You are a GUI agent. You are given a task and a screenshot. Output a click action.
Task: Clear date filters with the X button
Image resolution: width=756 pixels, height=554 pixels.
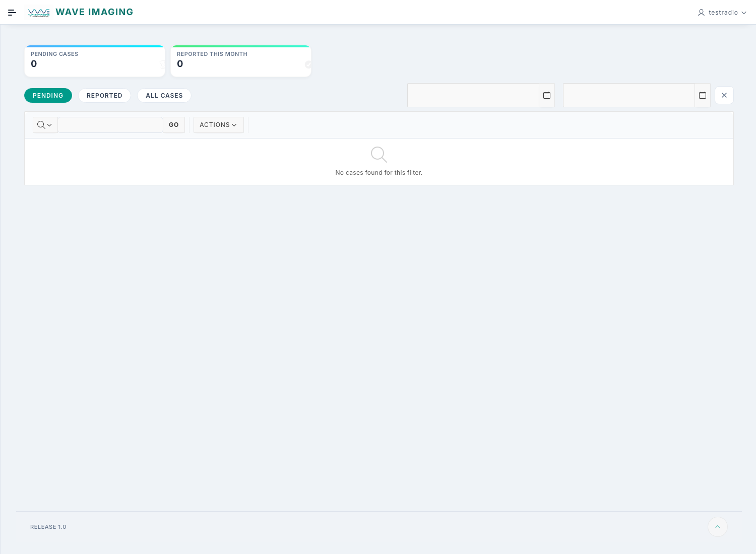coord(724,95)
